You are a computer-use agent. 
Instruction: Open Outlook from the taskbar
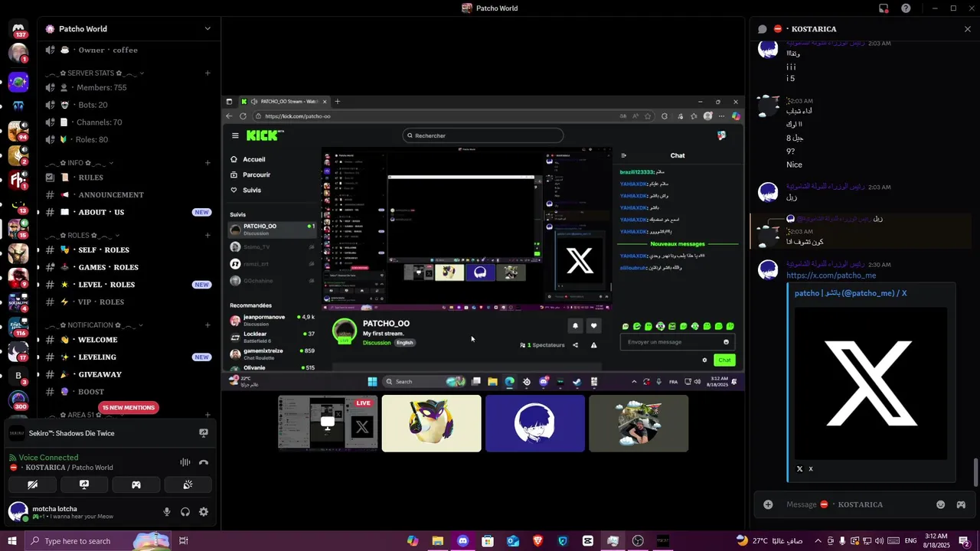click(x=513, y=541)
